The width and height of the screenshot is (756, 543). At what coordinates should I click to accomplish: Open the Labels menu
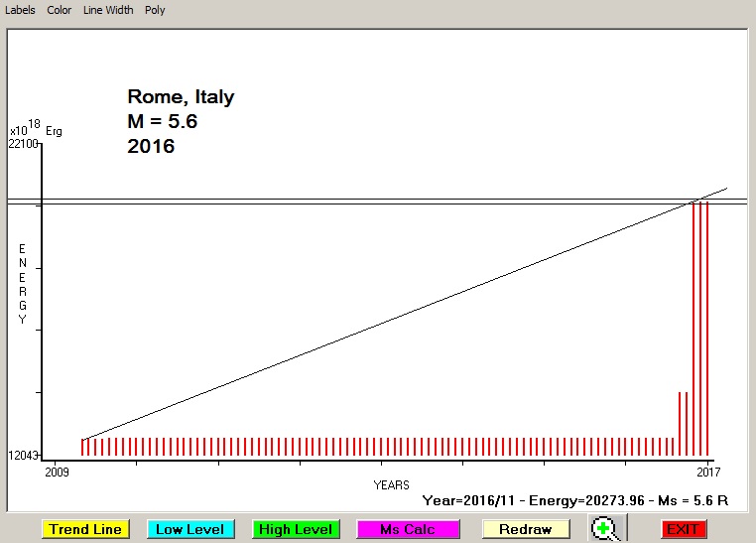(x=20, y=10)
